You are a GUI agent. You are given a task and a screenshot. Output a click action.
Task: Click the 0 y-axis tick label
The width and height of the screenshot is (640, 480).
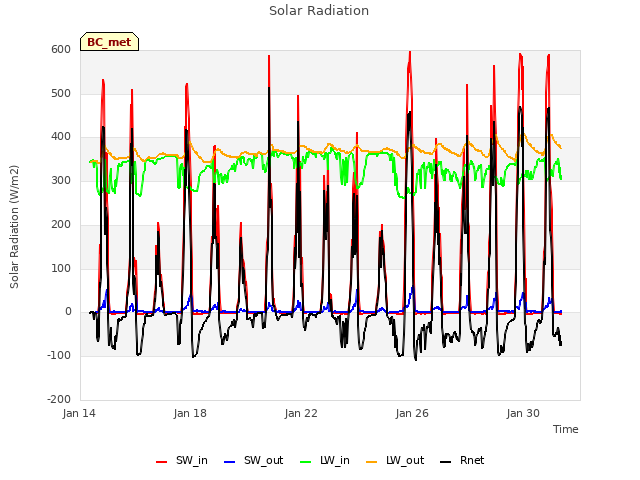click(x=68, y=312)
